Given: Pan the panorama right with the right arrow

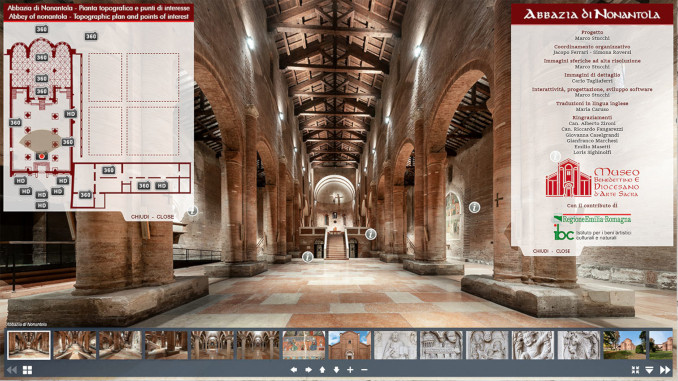Looking at the screenshot, I should (308, 370).
